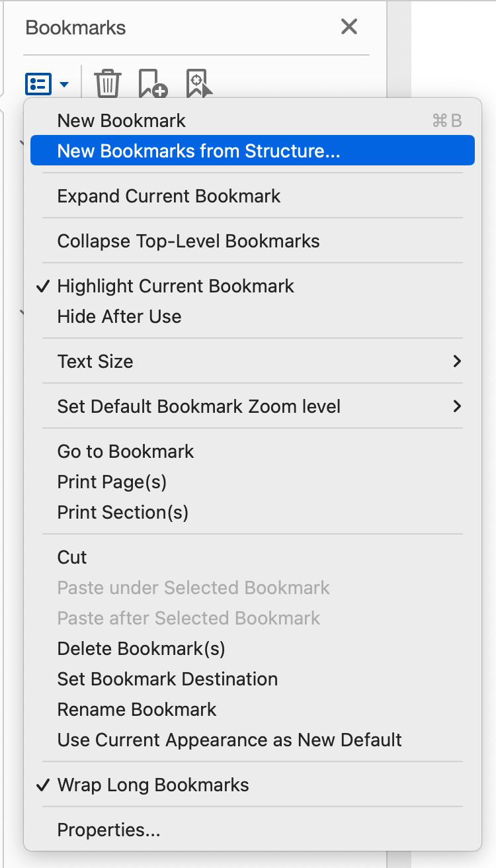Disable Highlight Current Bookmark
The image size is (496, 868).
click(x=175, y=286)
